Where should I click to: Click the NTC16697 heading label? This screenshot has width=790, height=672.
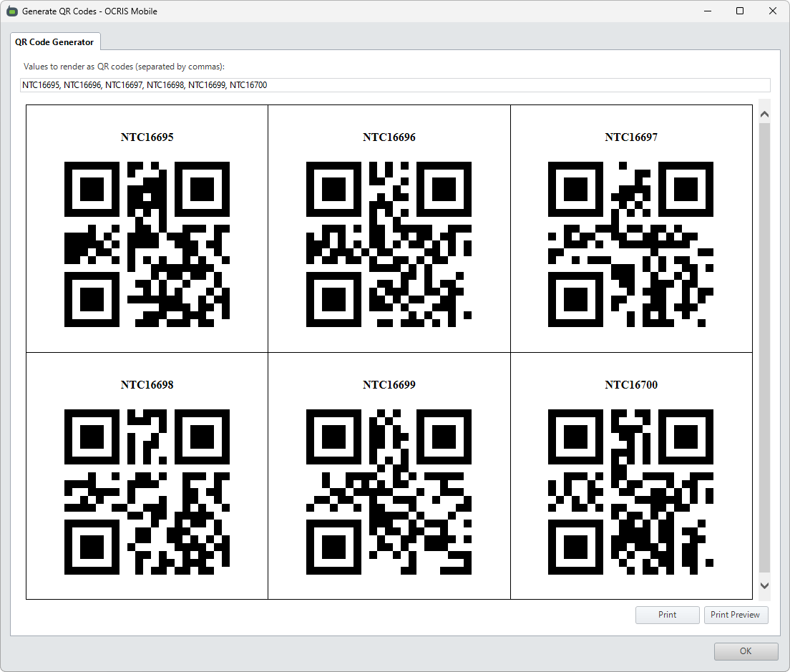click(631, 137)
